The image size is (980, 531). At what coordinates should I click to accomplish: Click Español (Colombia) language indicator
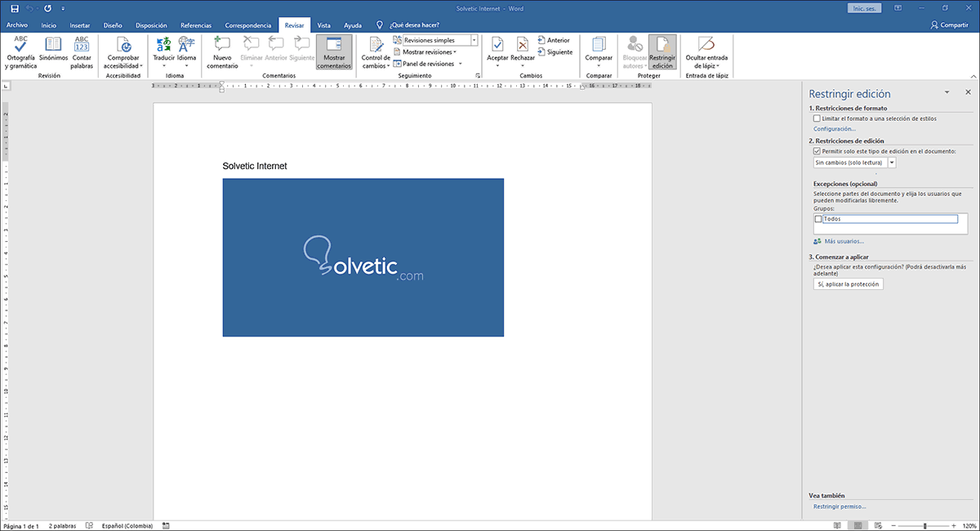[128, 525]
